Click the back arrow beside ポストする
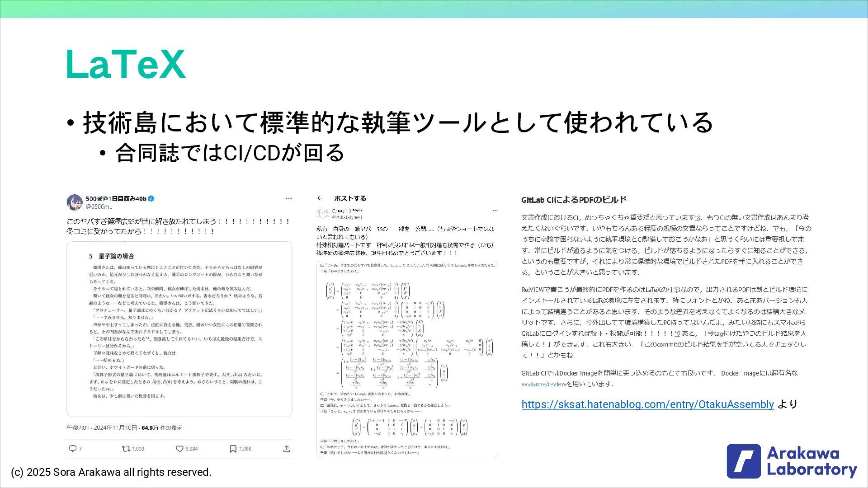Image resolution: width=868 pixels, height=488 pixels. tap(320, 198)
